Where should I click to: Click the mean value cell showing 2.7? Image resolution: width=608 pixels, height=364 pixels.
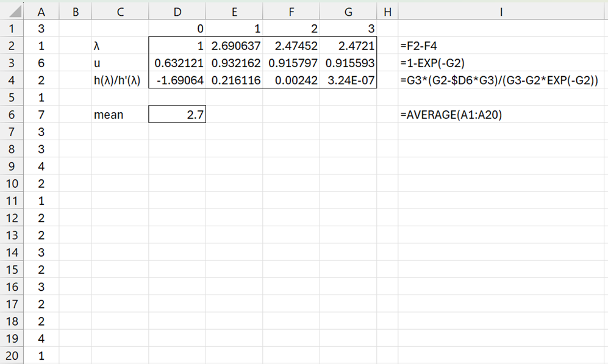[177, 115]
